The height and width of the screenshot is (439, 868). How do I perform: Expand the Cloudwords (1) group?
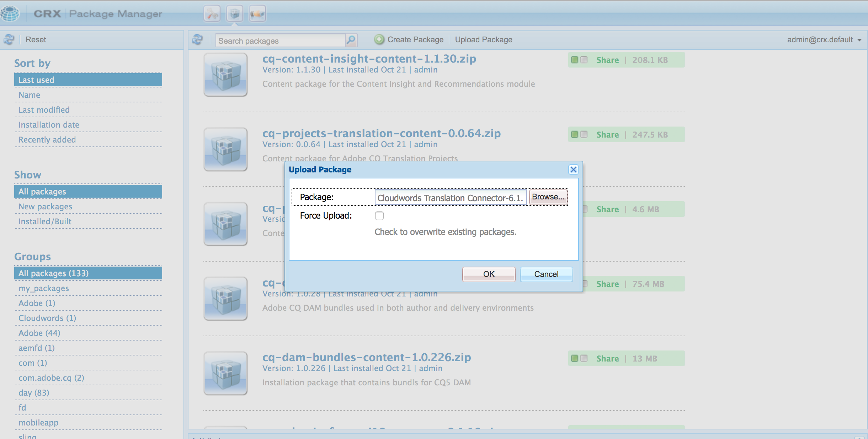tap(47, 318)
